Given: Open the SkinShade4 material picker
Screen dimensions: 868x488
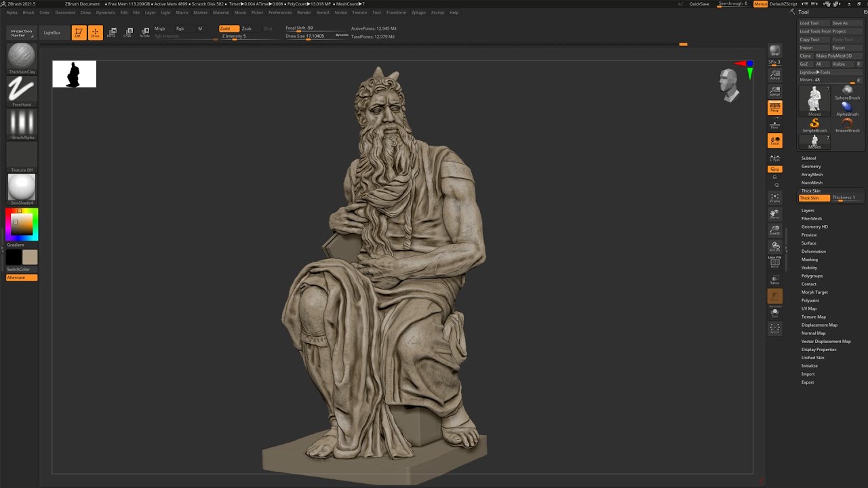Looking at the screenshot, I should pos(22,188).
